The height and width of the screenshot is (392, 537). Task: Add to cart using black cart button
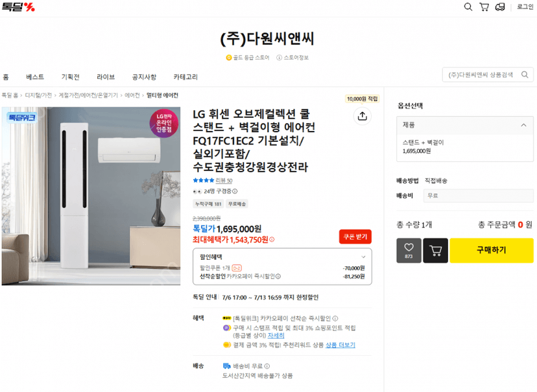coord(435,250)
